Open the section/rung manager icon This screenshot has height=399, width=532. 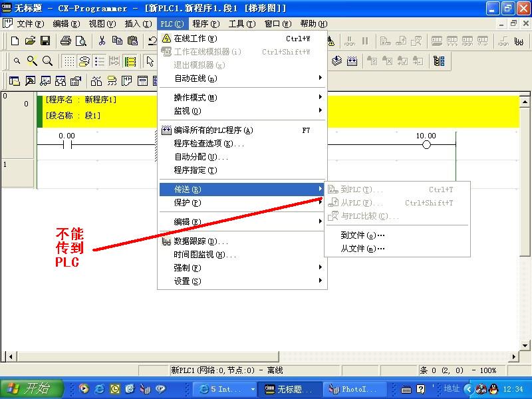(x=439, y=61)
